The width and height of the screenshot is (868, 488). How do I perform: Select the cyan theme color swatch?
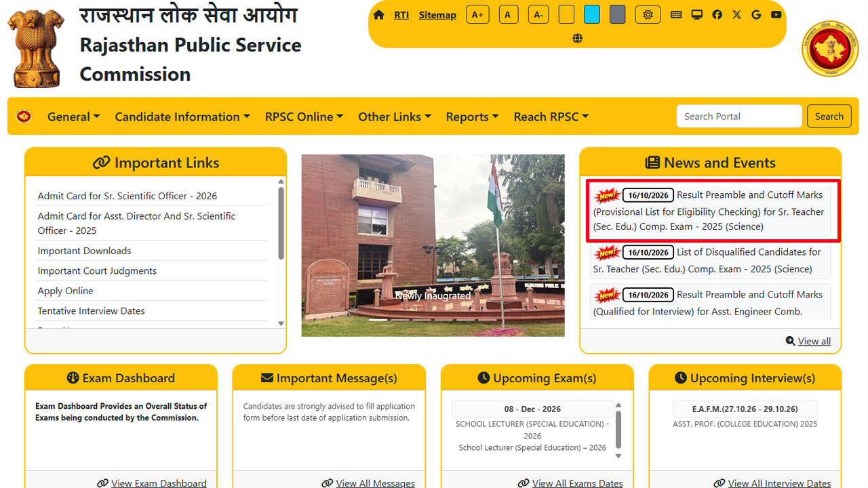click(x=592, y=14)
